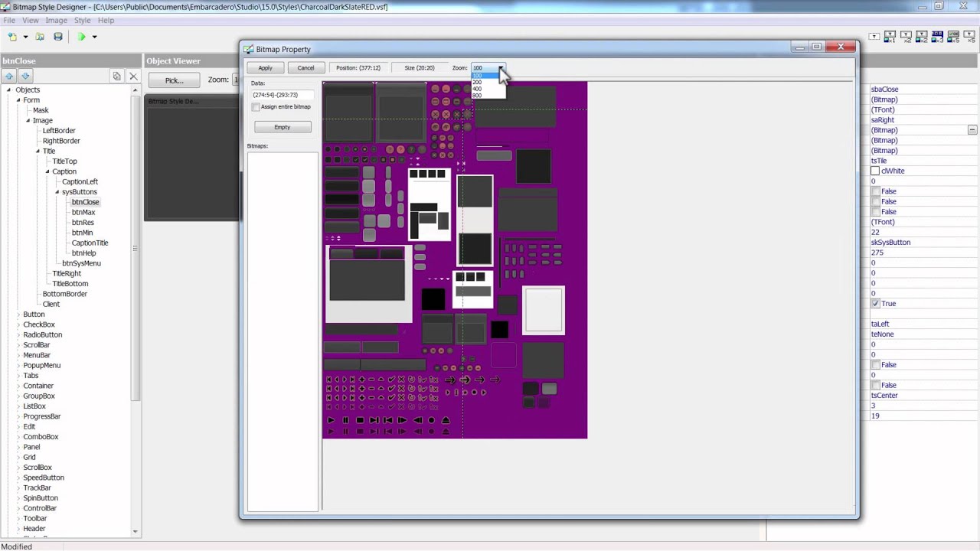
Task: Click Apply in Bitmap Property dialog
Action: pos(265,68)
